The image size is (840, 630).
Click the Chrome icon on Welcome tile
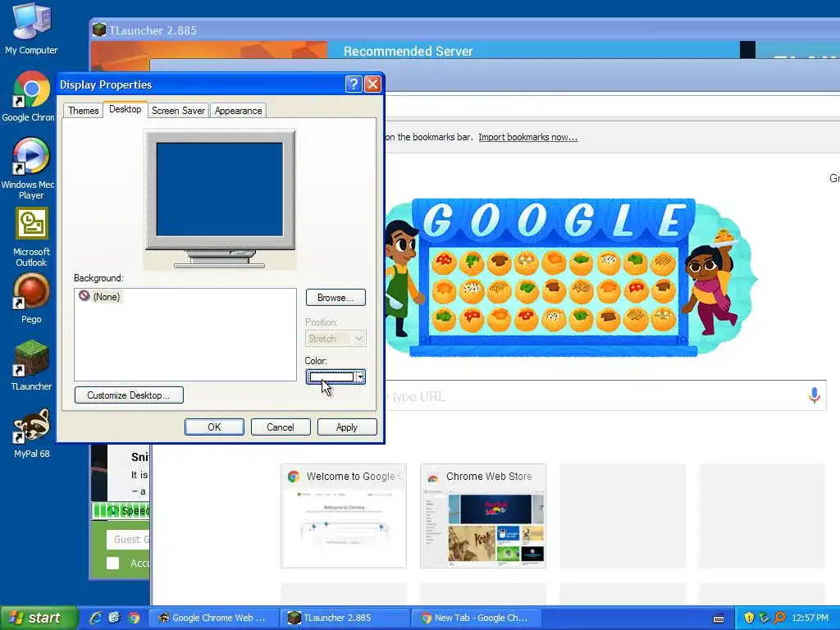[293, 477]
